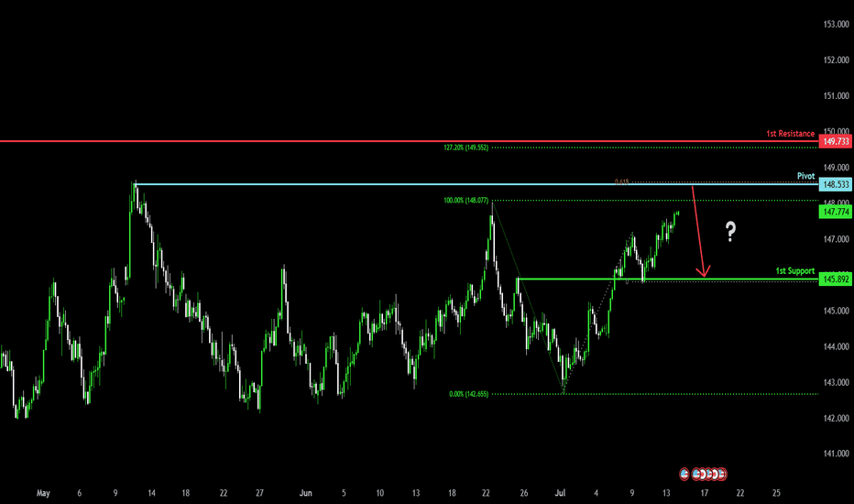Select the 127.20% (149.552) Fibonacci label

point(466,148)
